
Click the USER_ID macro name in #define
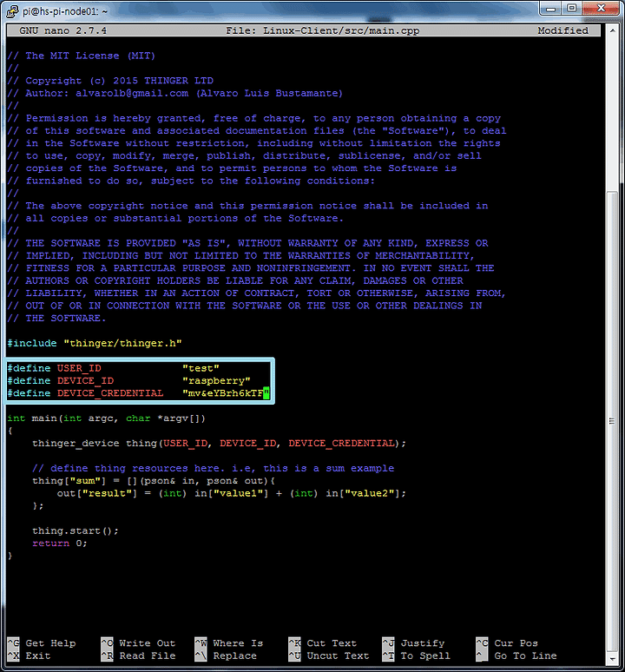pyautogui.click(x=79, y=368)
